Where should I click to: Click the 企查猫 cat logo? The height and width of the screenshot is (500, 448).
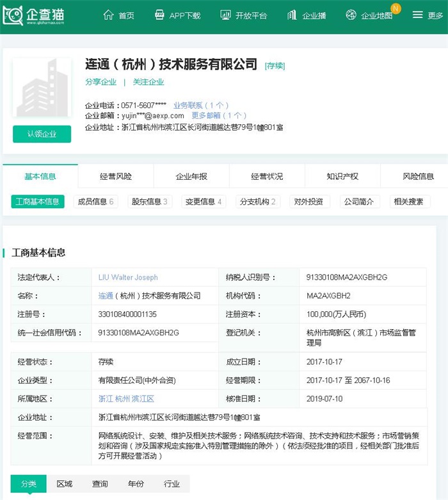point(13,15)
